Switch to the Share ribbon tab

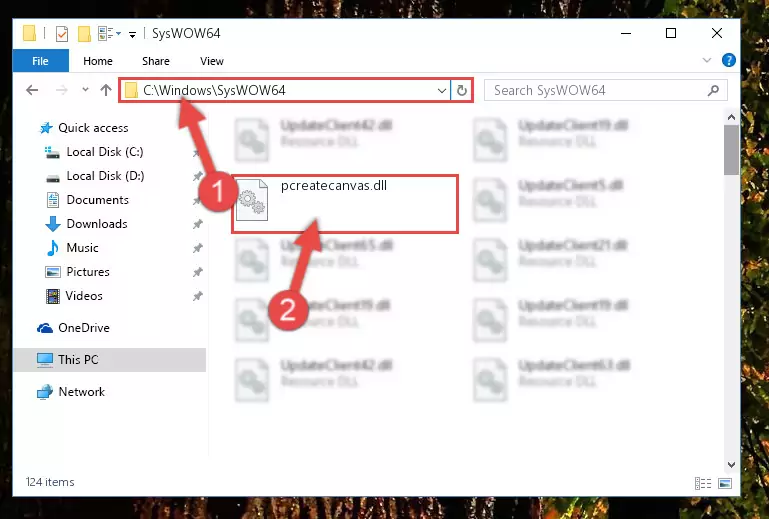(x=156, y=61)
